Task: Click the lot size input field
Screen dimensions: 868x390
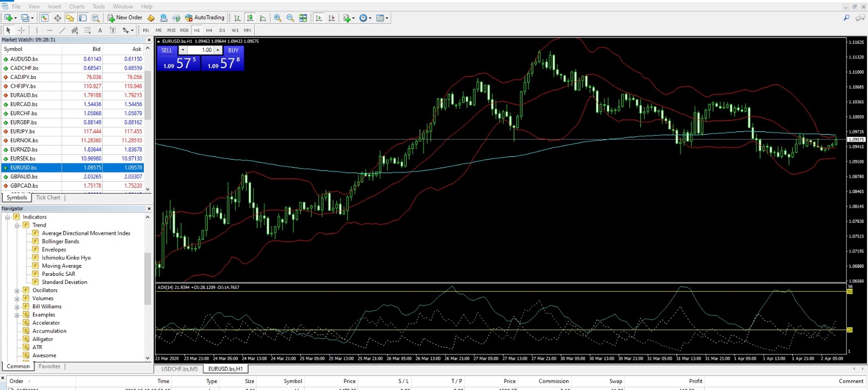Action: tap(200, 50)
